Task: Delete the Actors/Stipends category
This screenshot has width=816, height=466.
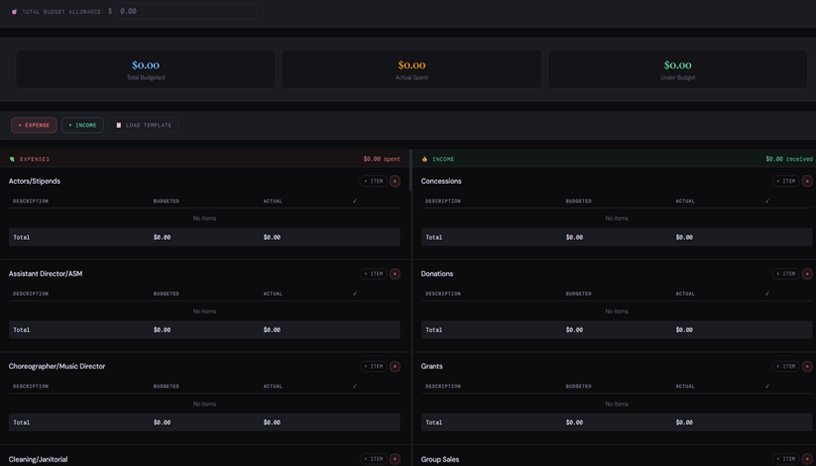Action: point(395,181)
